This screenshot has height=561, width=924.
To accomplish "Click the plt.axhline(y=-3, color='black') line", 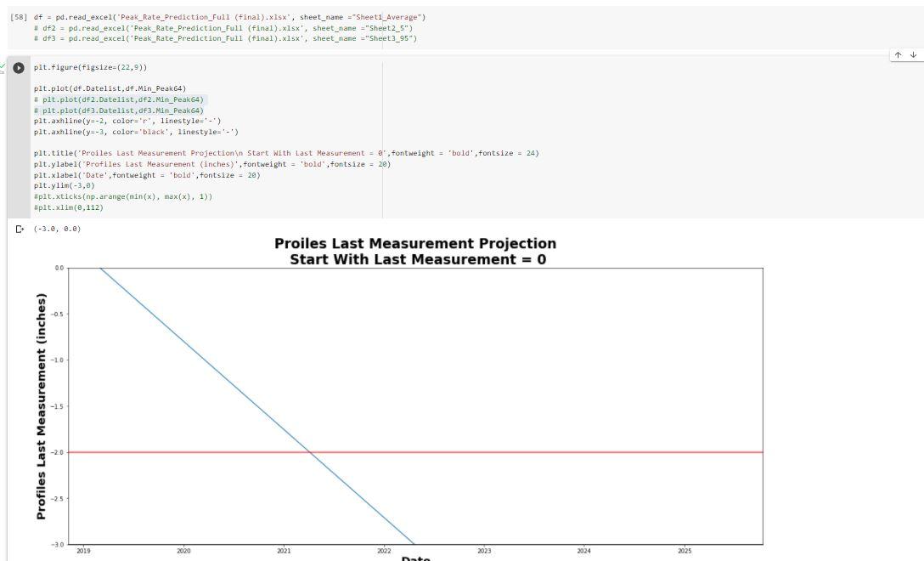I will (x=136, y=132).
